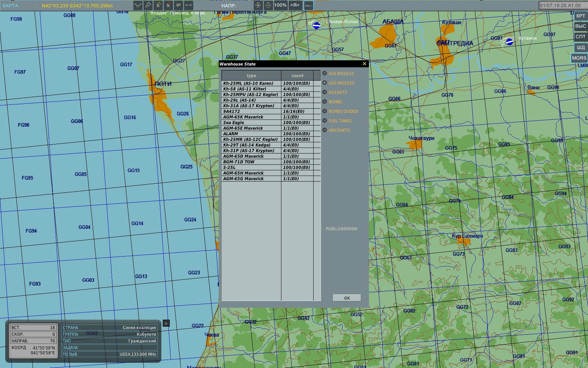
Task: Select BOMBS radio button
Action: [x=324, y=102]
